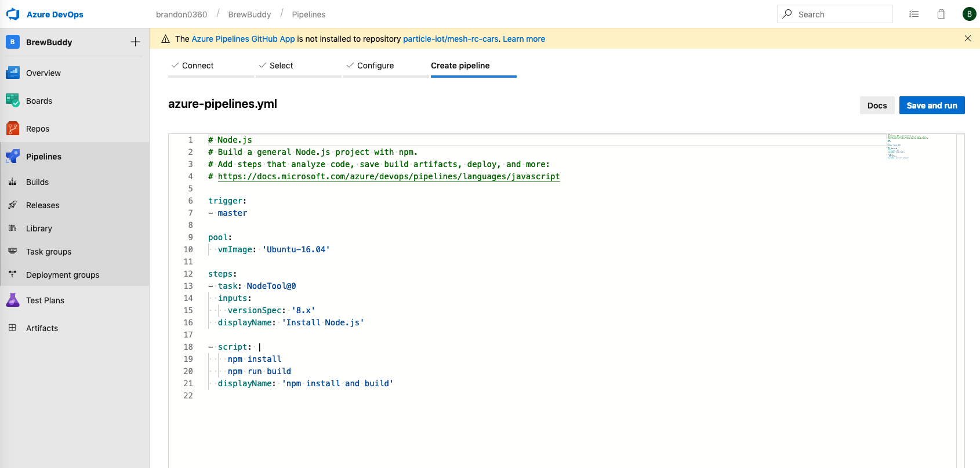Open the user profile avatar B
This screenshot has width=980, height=468.
coord(969,14)
